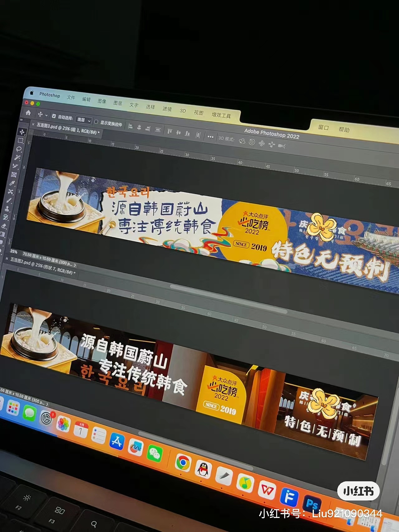Screen dimensions: 399x532
Task: Select the Eraser tool
Action: (x=4, y=226)
